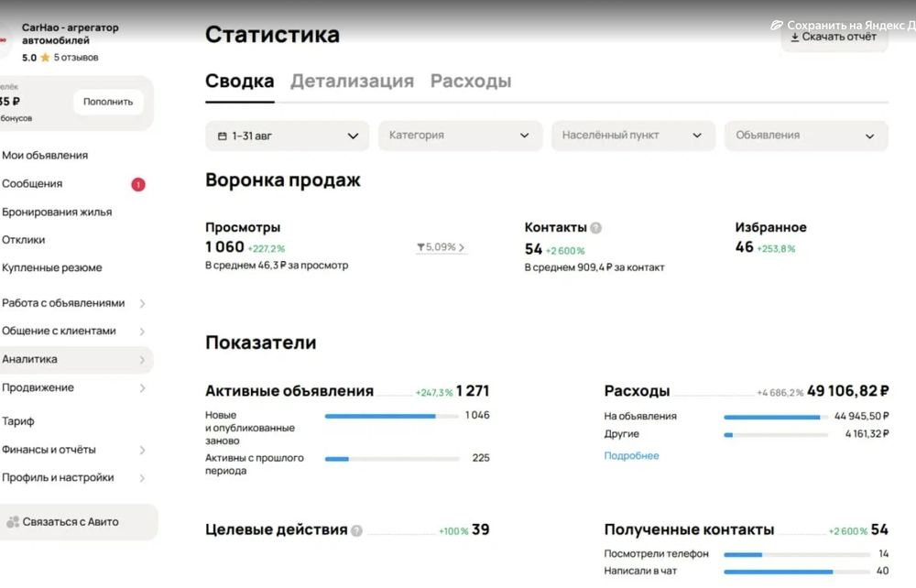The image size is (916, 588).
Task: Click the Активны с прошлого периода progress bar
Action: point(391,459)
